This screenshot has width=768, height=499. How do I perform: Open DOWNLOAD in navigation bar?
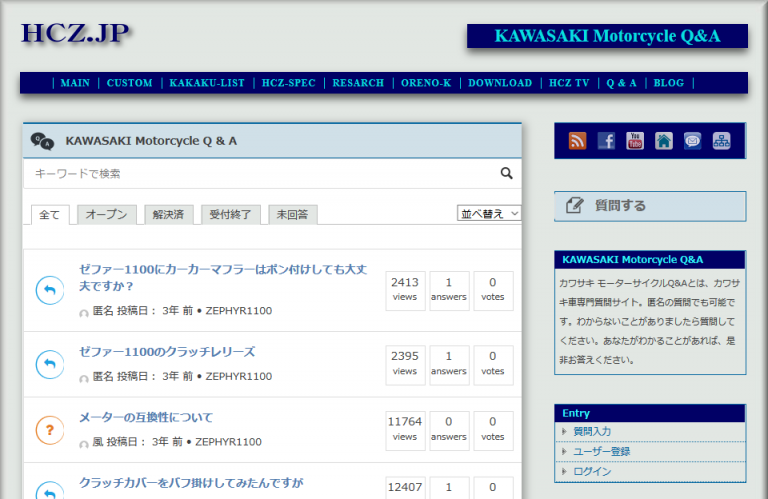(500, 83)
